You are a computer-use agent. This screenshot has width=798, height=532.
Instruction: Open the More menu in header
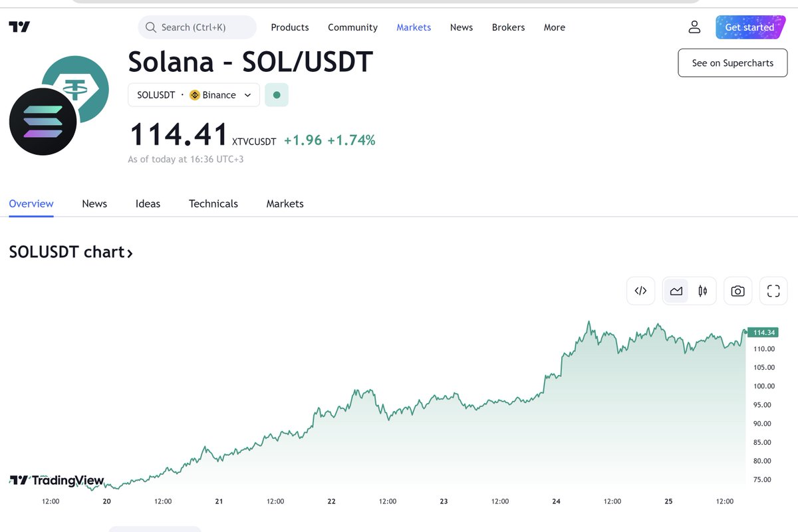point(555,27)
